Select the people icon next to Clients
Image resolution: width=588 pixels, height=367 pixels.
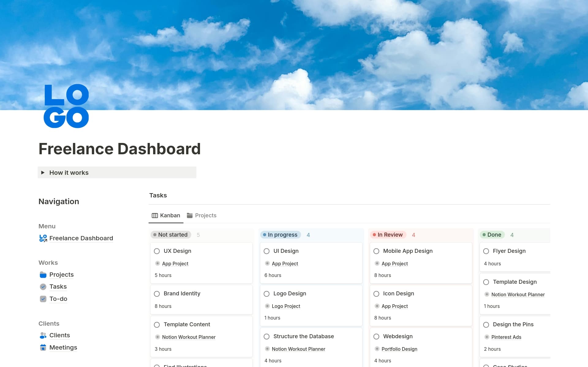click(43, 335)
